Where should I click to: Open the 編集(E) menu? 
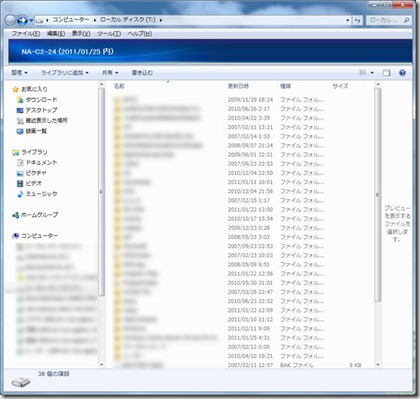(x=56, y=34)
